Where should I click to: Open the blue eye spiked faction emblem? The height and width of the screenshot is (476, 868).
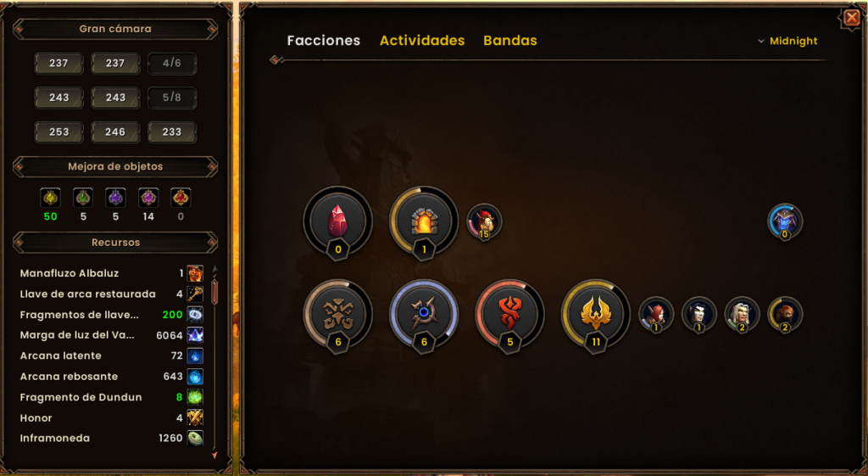tap(424, 314)
